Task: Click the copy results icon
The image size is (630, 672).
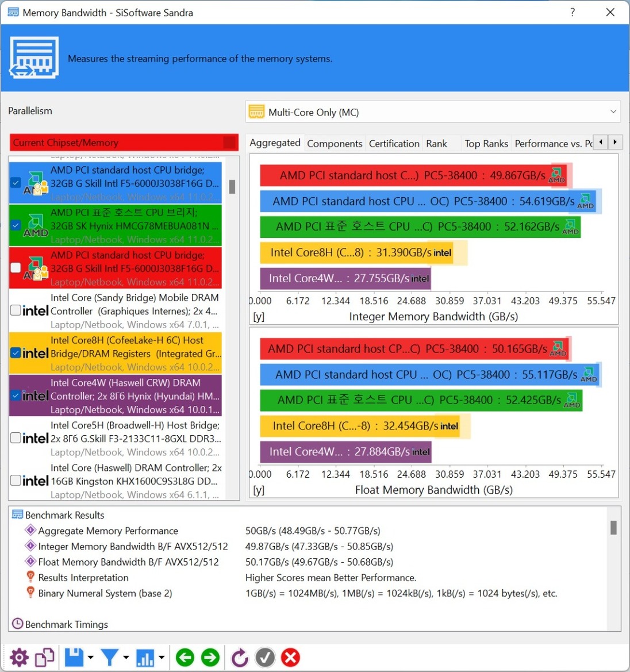Action: tap(45, 658)
